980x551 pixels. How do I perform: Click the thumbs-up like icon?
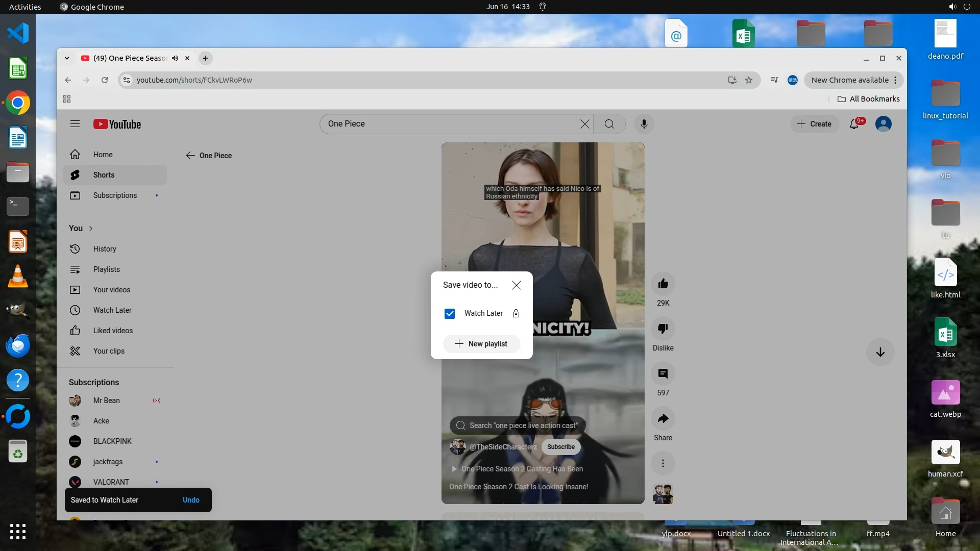pos(663,284)
